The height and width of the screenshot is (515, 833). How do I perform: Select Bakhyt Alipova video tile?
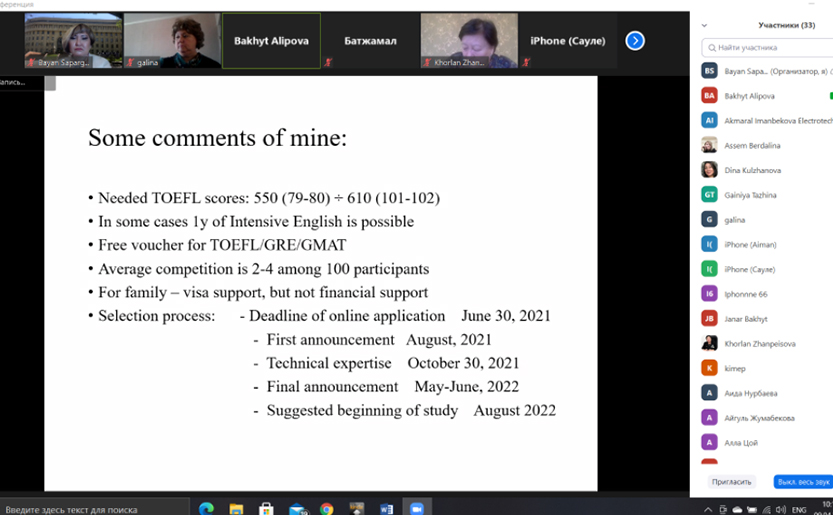271,41
